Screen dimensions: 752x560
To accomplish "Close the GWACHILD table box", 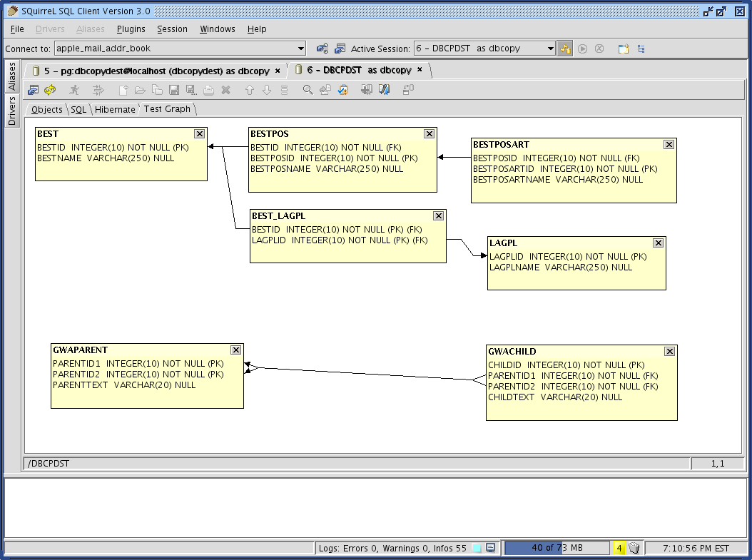I will 669,351.
